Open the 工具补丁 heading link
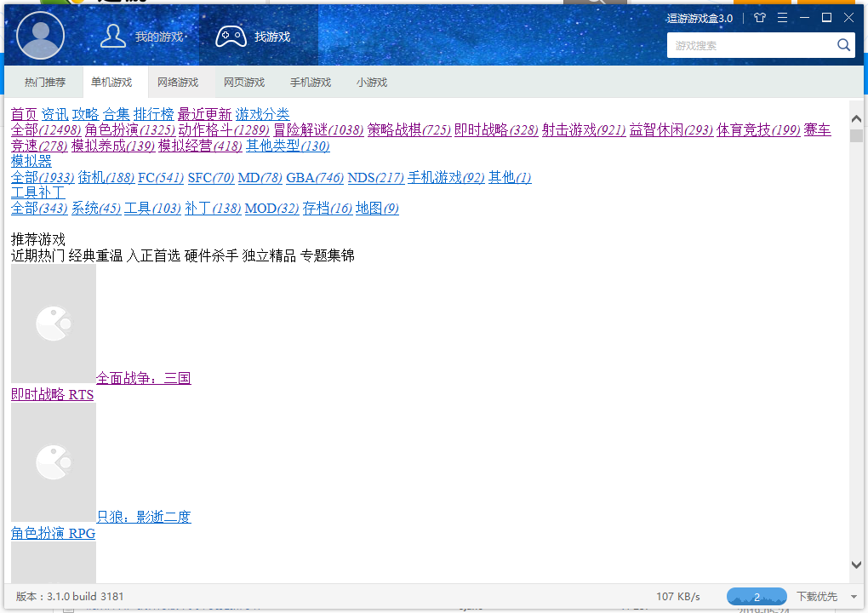 click(37, 192)
